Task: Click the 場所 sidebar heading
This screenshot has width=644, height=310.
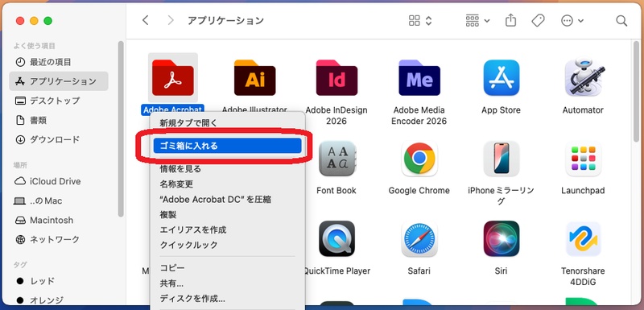Action: 20,165
